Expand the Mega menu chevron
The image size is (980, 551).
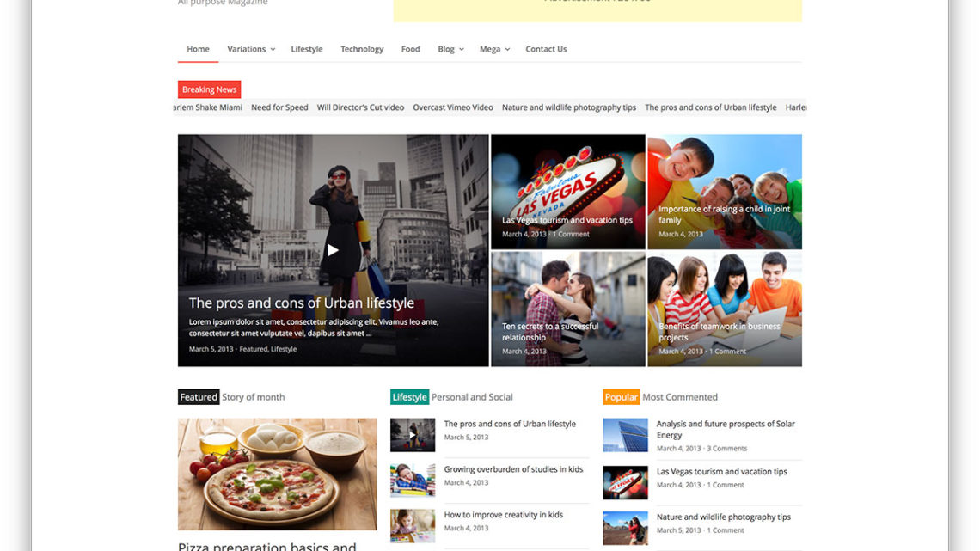(507, 49)
